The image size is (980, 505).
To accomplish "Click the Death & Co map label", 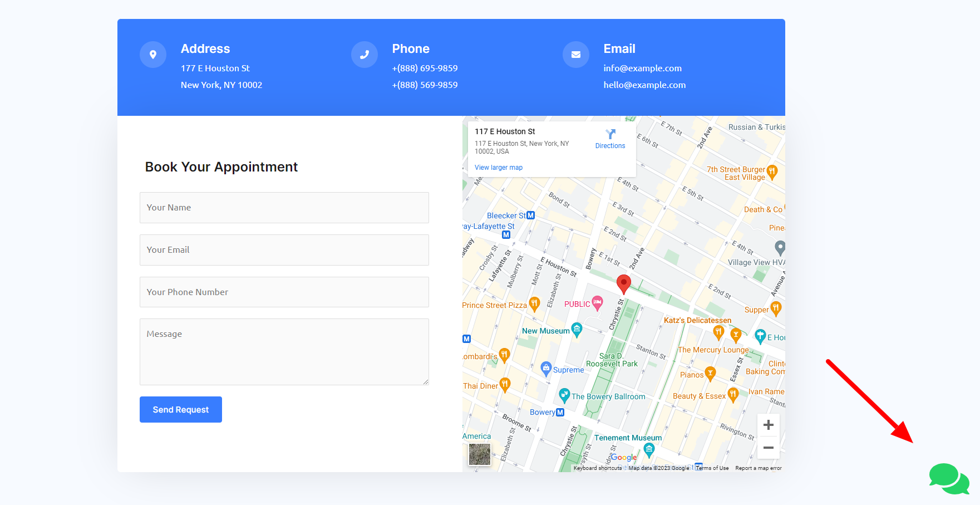I will pyautogui.click(x=763, y=209).
